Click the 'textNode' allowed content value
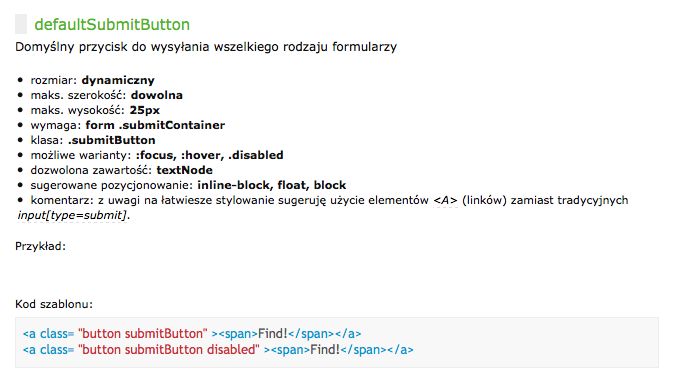 click(x=184, y=170)
